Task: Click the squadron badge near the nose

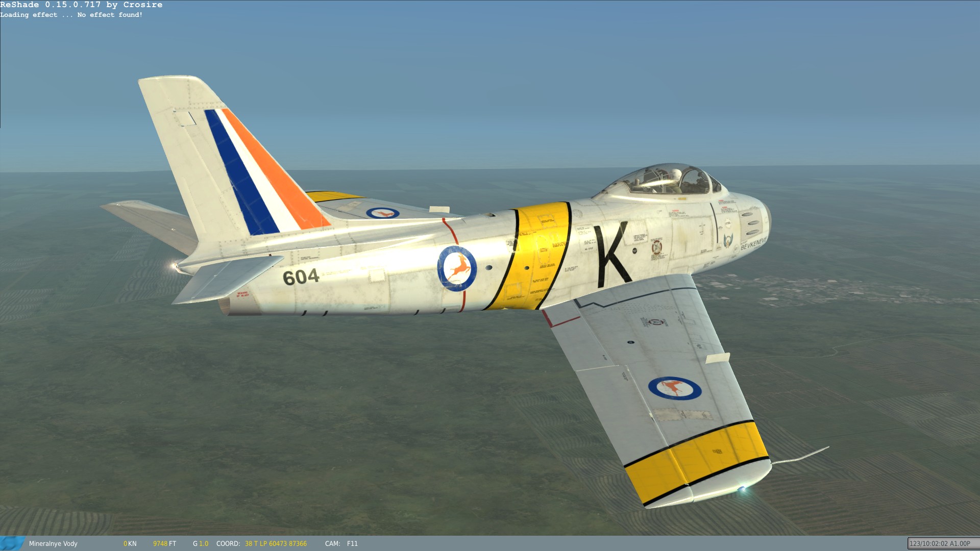Action: click(728, 240)
